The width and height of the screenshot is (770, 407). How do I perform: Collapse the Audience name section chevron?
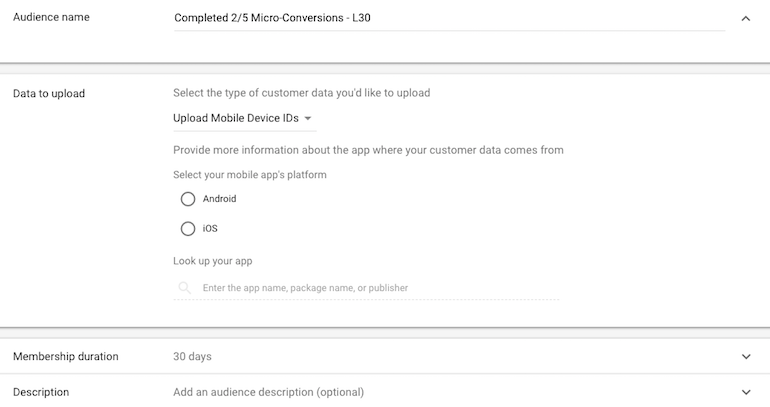click(745, 19)
